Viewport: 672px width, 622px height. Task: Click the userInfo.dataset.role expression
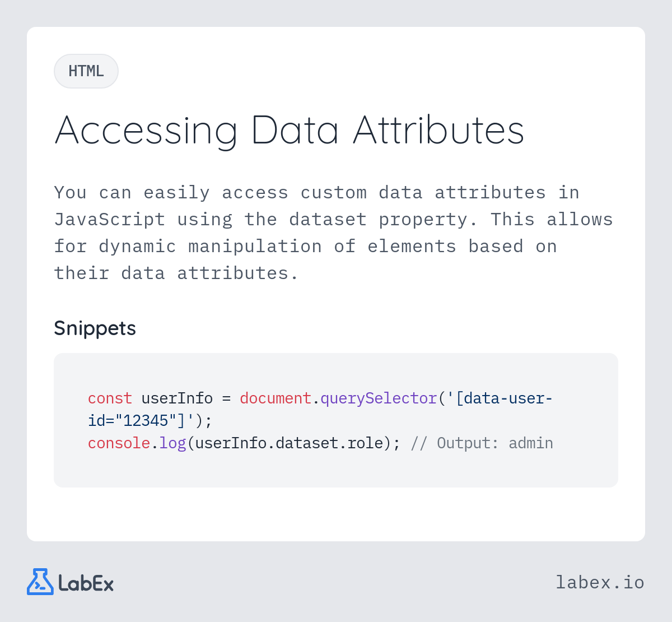tap(289, 443)
